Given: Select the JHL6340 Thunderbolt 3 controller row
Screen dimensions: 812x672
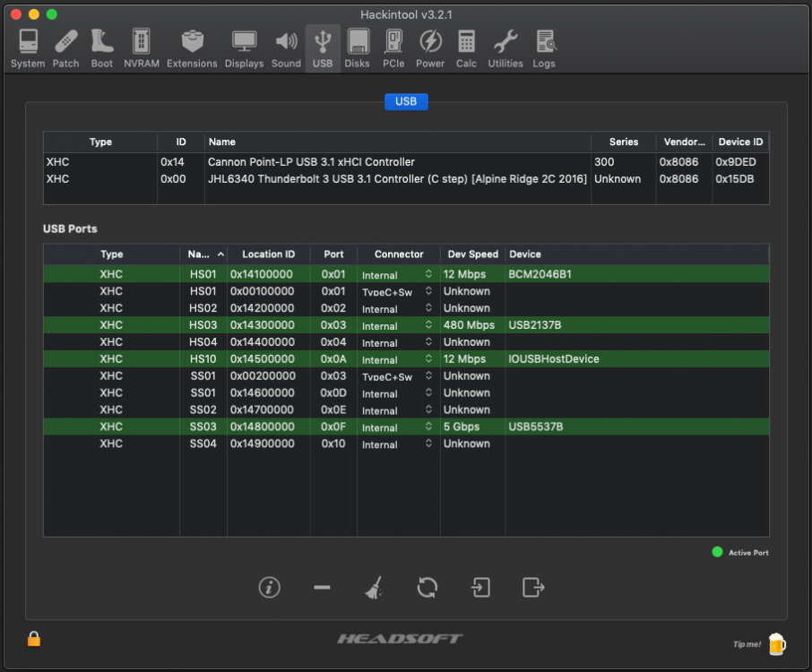Looking at the screenshot, I should [406, 179].
